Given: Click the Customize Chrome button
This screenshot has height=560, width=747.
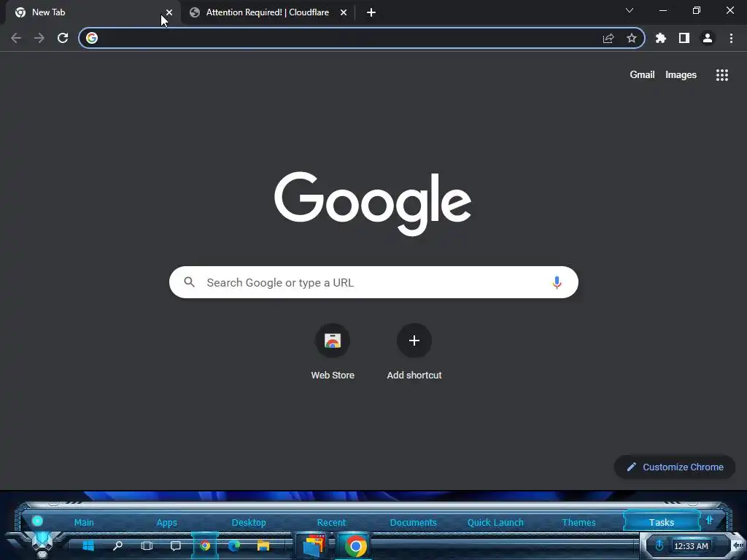Looking at the screenshot, I should coord(675,467).
